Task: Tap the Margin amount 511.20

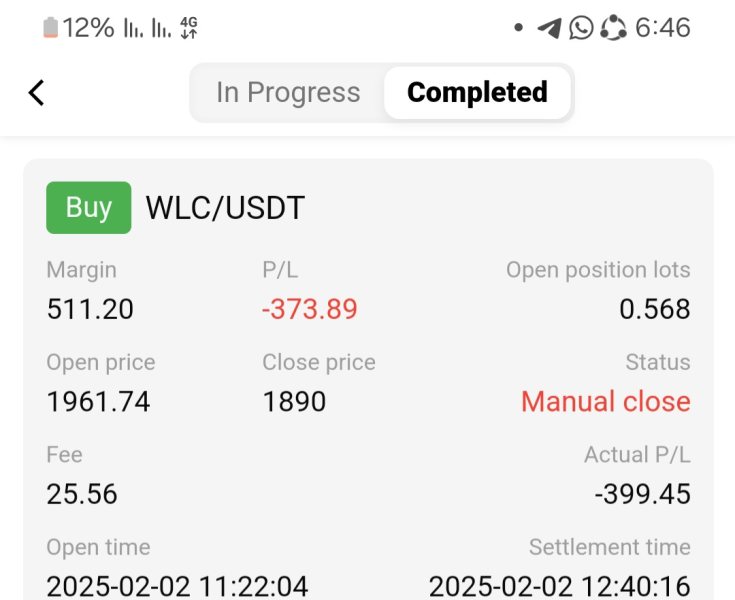Action: [x=90, y=310]
